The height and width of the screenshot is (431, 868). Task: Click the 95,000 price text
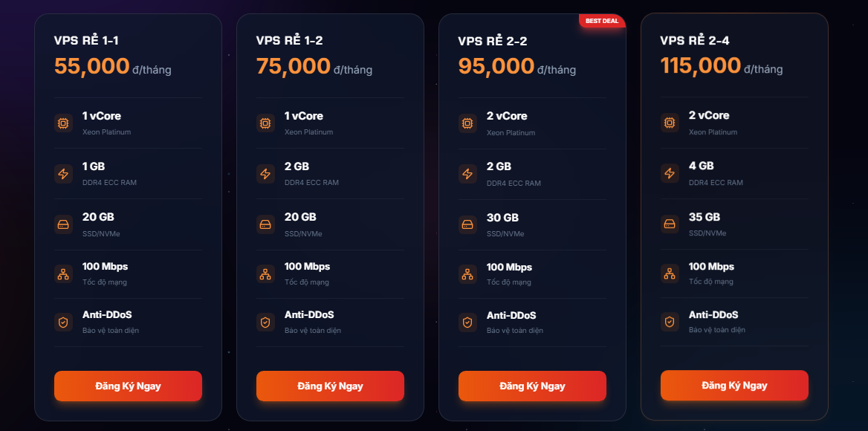tap(496, 66)
